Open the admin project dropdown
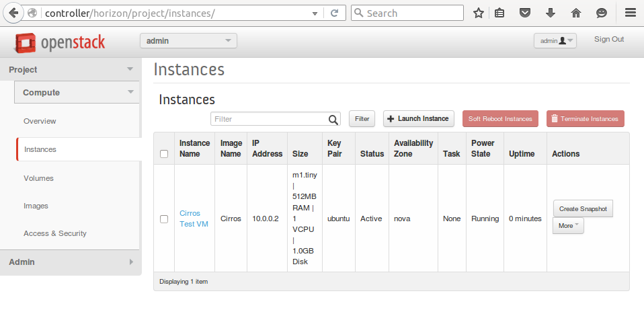The width and height of the screenshot is (644, 316). (x=188, y=41)
